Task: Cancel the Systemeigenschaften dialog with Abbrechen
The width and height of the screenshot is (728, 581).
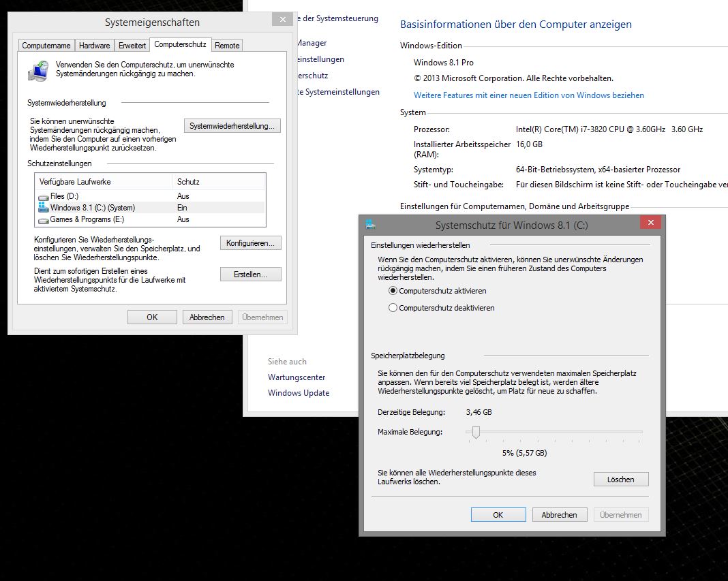Action: click(x=207, y=317)
